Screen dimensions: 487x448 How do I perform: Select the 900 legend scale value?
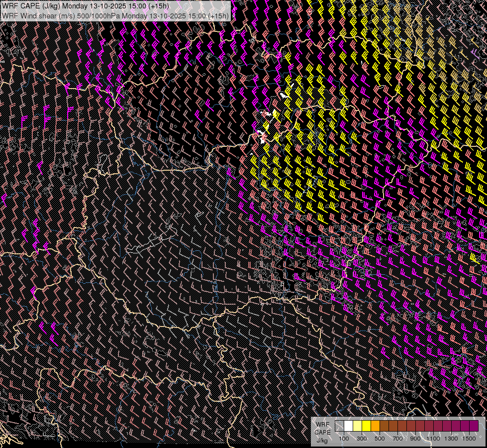pyautogui.click(x=415, y=439)
